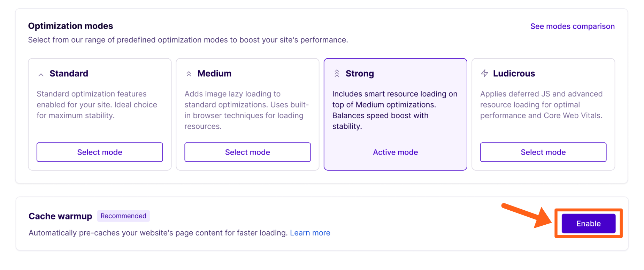Click the Strong card description text

click(394, 110)
